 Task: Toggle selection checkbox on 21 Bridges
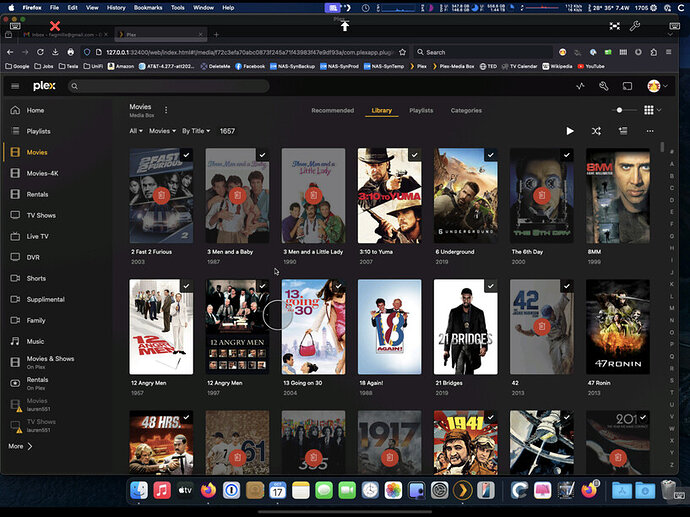tap(491, 286)
